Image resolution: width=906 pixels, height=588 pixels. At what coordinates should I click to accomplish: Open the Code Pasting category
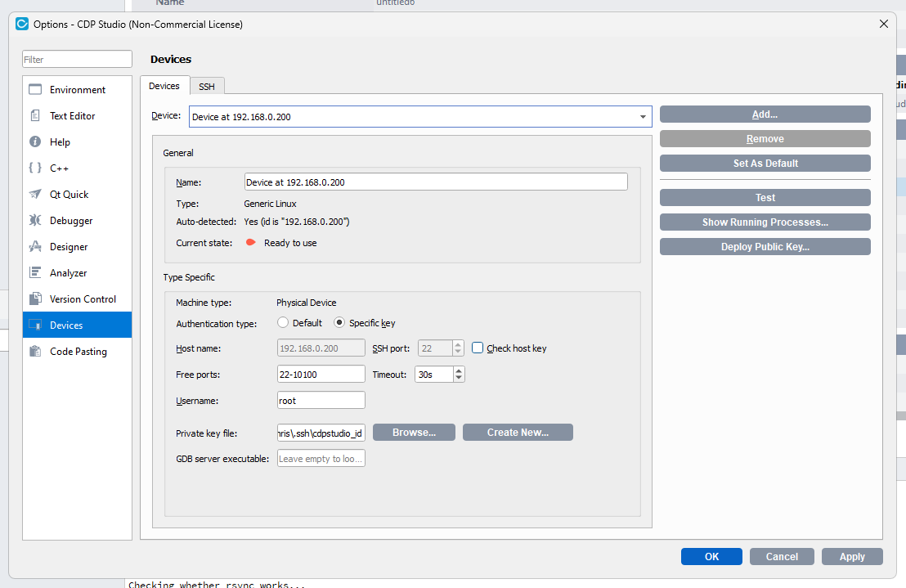click(x=77, y=351)
